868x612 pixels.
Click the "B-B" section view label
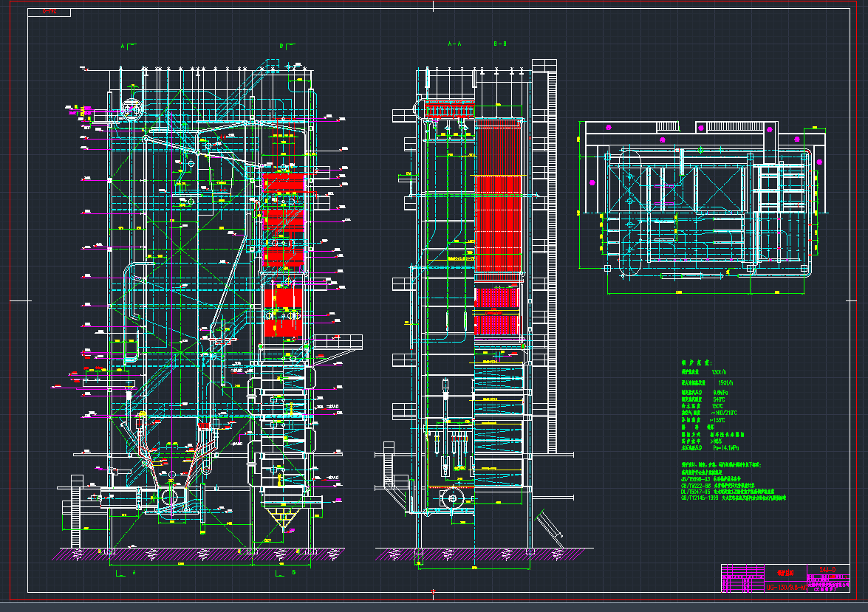(500, 44)
